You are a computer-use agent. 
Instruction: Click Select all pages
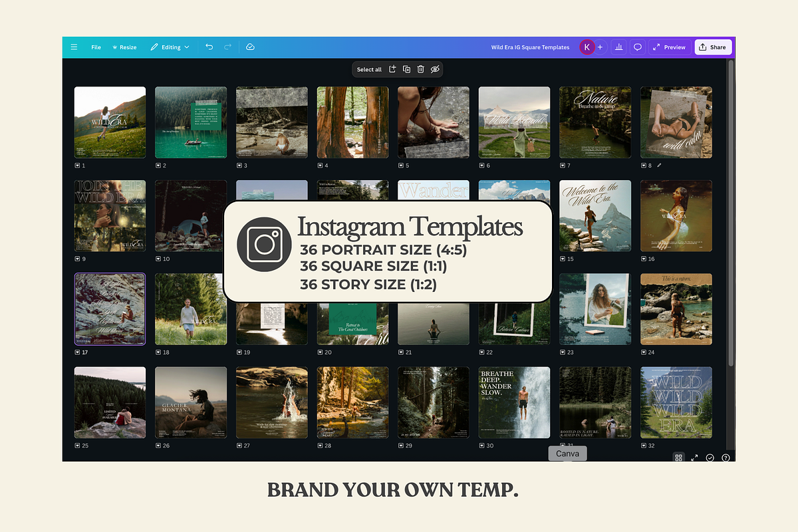point(369,69)
